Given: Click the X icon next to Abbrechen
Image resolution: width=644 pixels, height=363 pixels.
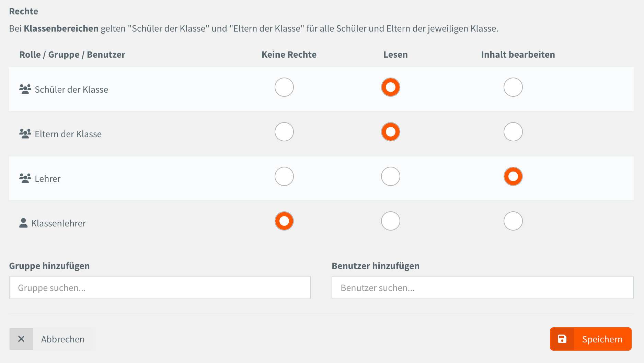Looking at the screenshot, I should (x=21, y=339).
